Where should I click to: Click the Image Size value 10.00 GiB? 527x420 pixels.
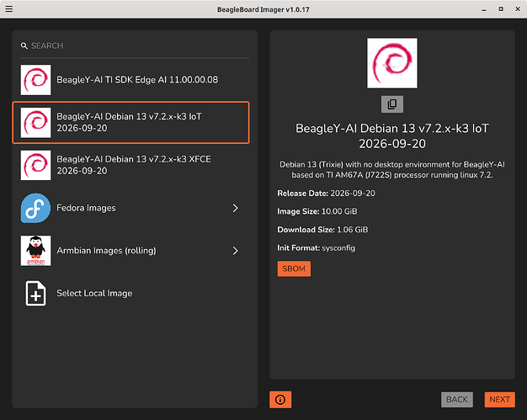pos(339,211)
